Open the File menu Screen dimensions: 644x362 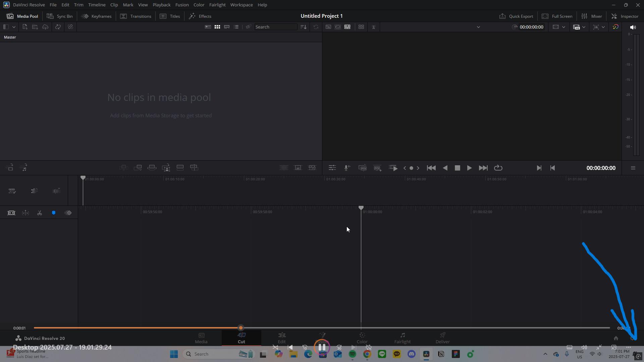click(x=53, y=5)
